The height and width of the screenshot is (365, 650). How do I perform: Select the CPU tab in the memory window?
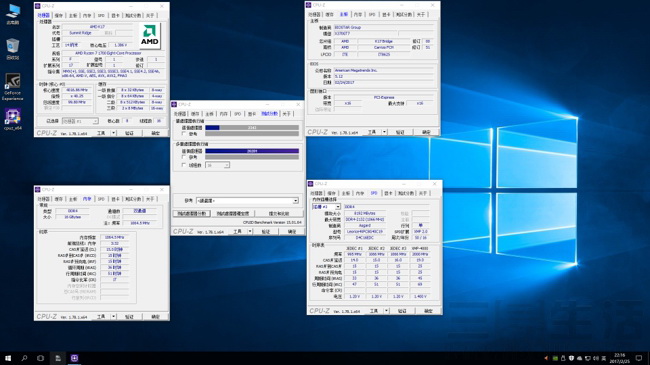(44, 199)
